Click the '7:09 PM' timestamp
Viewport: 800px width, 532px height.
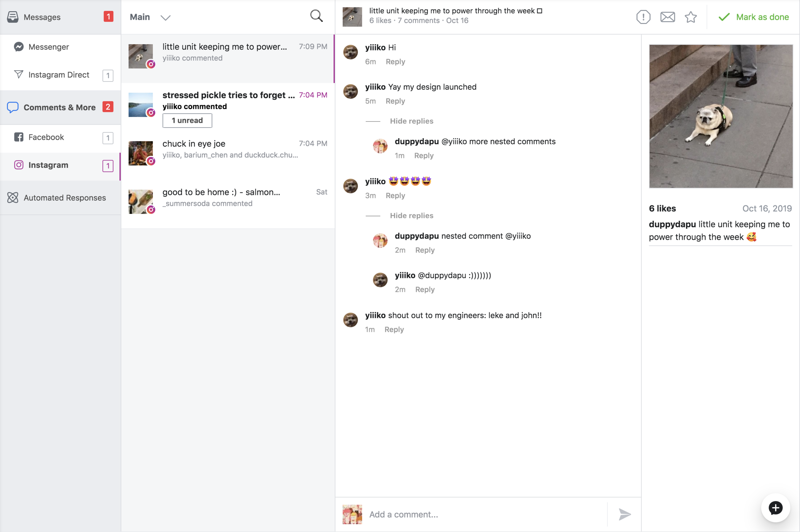[x=313, y=46]
